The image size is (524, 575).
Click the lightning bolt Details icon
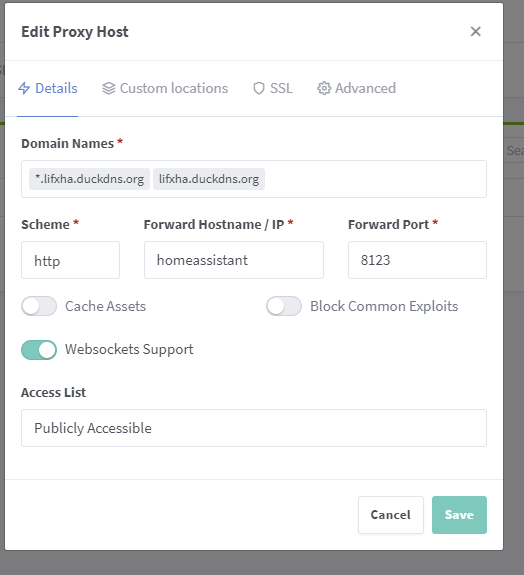pos(24,88)
